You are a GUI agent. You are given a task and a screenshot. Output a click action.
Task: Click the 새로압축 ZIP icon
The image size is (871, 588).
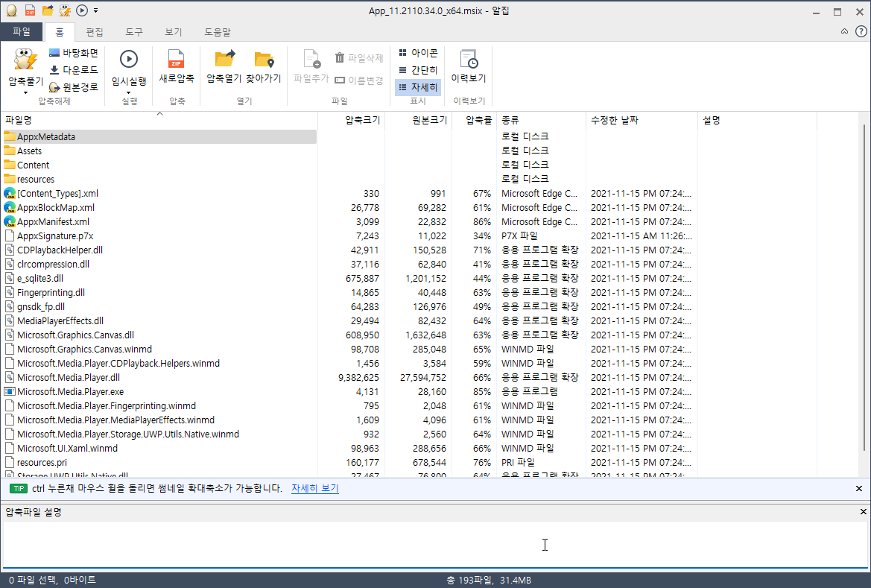point(176,58)
